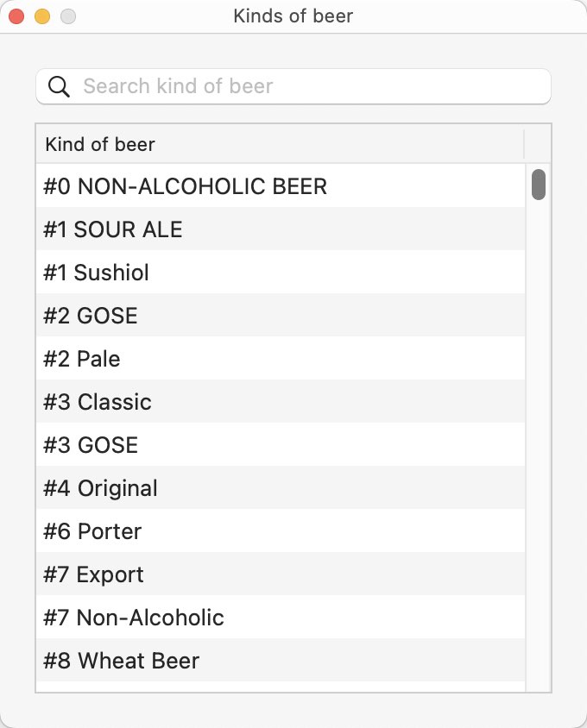Select the #1 Sushiol entry
The width and height of the screenshot is (587, 728).
pos(281,272)
